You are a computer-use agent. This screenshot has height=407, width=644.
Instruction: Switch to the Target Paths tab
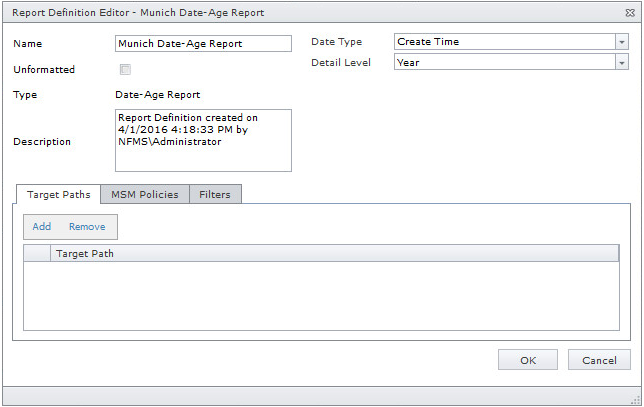point(58,194)
